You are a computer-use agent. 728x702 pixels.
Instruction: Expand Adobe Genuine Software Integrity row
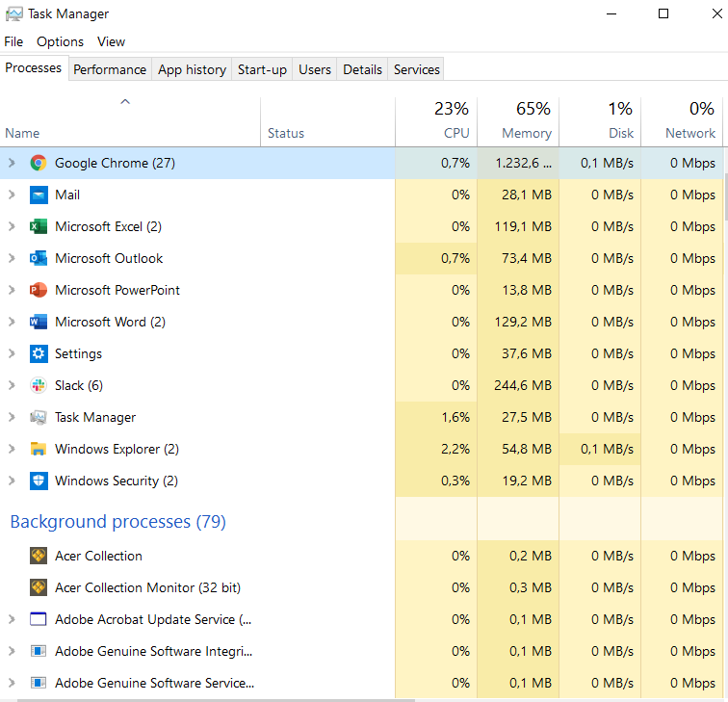pyautogui.click(x=13, y=651)
